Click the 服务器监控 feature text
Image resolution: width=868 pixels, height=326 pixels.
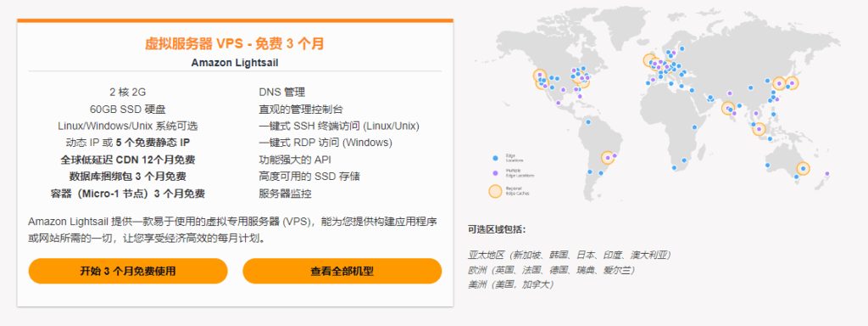point(285,194)
